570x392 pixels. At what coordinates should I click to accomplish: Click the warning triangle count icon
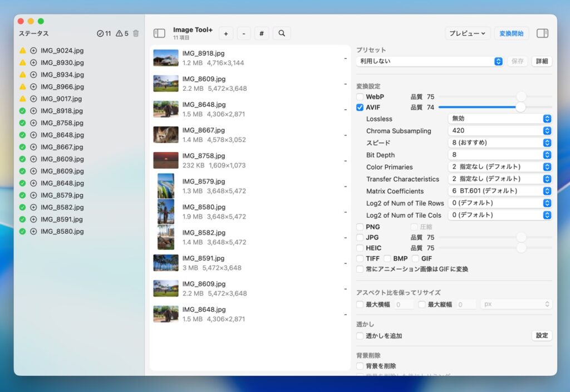[x=119, y=33]
